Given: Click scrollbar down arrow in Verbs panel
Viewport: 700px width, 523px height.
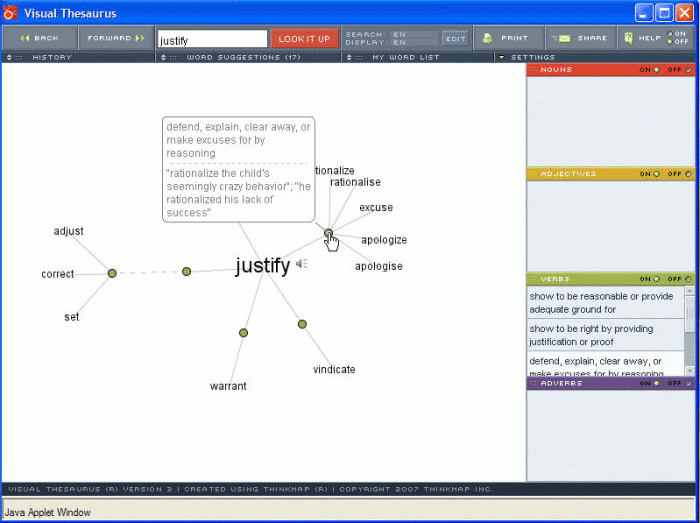Looking at the screenshot, I should (x=690, y=371).
